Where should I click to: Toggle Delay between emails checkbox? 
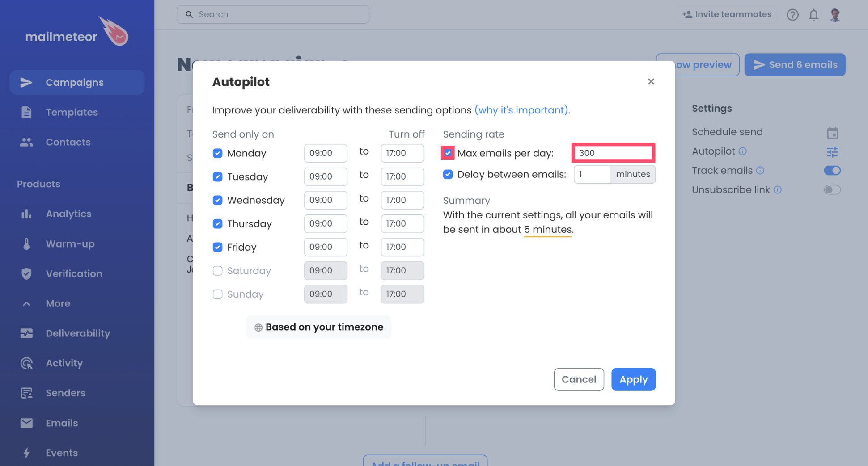point(448,174)
